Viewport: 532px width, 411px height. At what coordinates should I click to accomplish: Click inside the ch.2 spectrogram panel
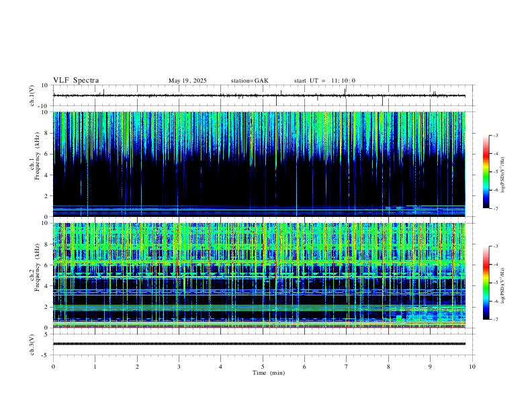(x=259, y=275)
